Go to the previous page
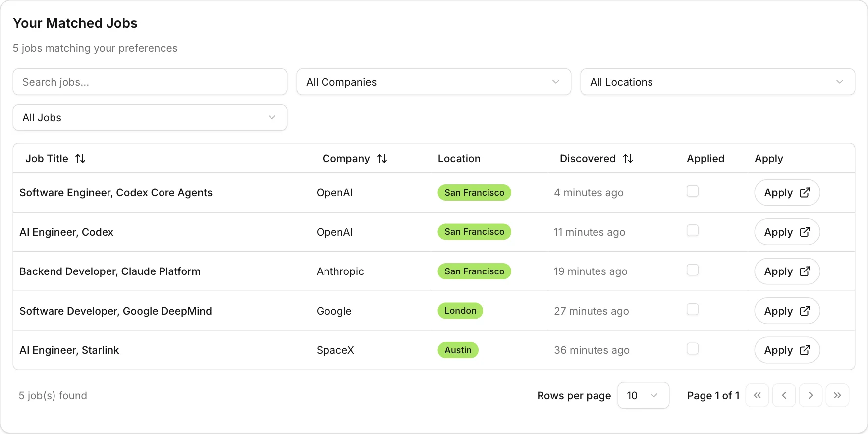868x434 pixels. (x=784, y=395)
